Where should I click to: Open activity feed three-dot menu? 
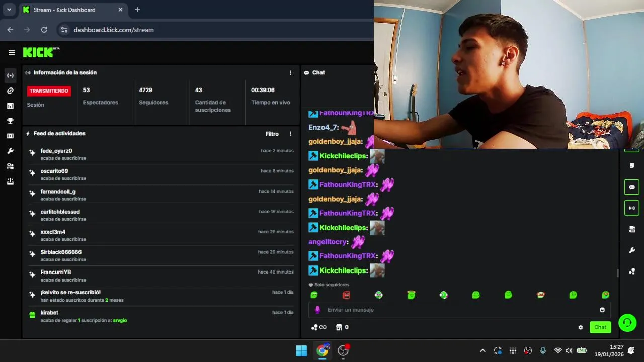(290, 134)
